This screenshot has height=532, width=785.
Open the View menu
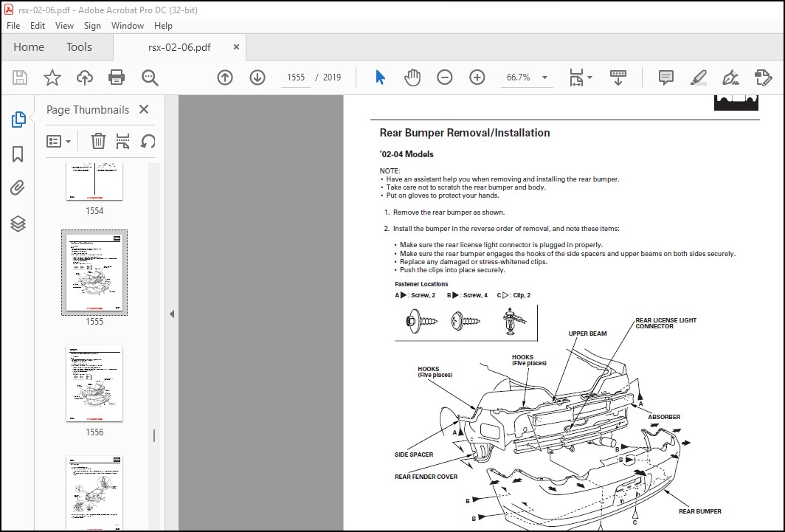[64, 26]
